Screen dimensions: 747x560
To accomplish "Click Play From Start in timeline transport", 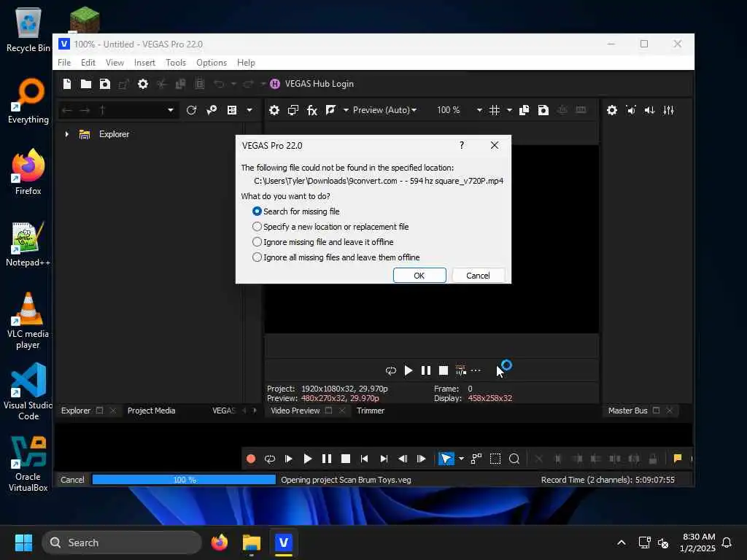I will coord(289,459).
